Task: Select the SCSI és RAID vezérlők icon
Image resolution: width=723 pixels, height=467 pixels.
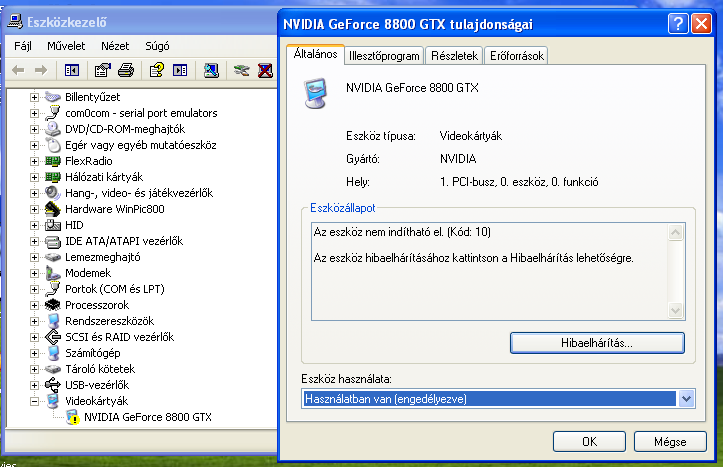Action: [53, 337]
